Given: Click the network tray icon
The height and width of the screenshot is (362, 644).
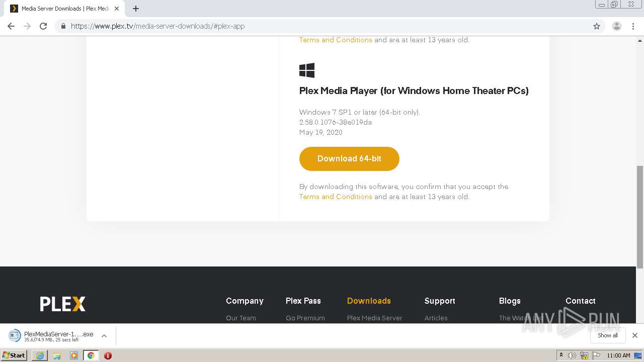Looking at the screenshot, I should [584, 355].
